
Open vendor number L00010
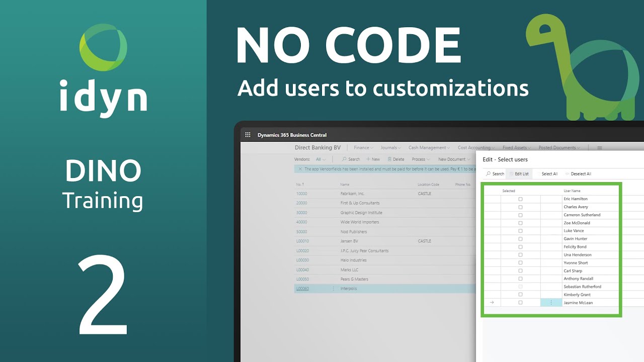tap(302, 241)
